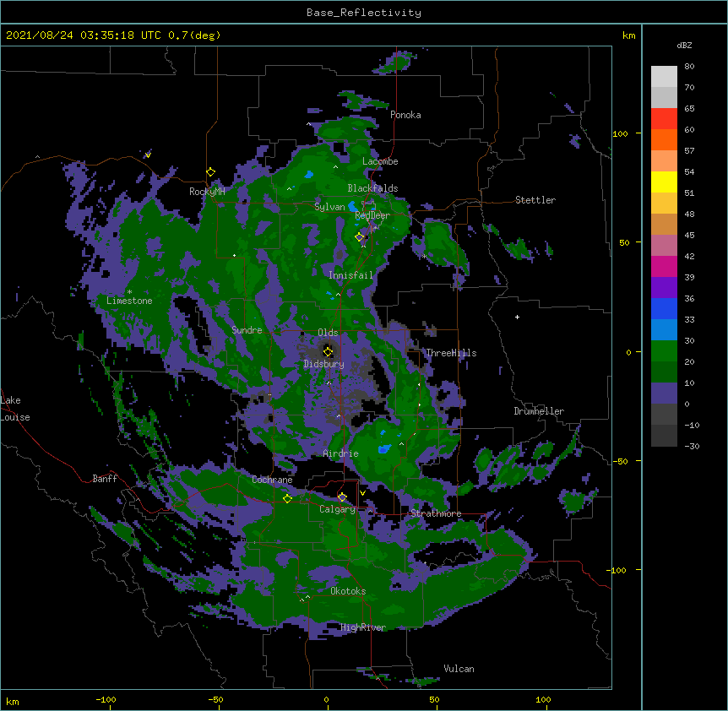The image size is (728, 711).
Task: Pick the magenta 39-42 dBZ legend swatch
Action: coord(664,266)
